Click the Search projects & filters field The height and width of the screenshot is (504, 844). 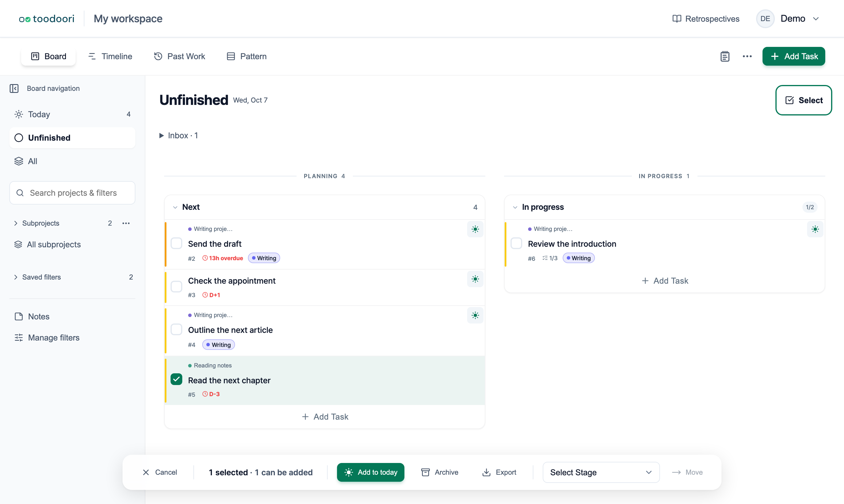72,193
